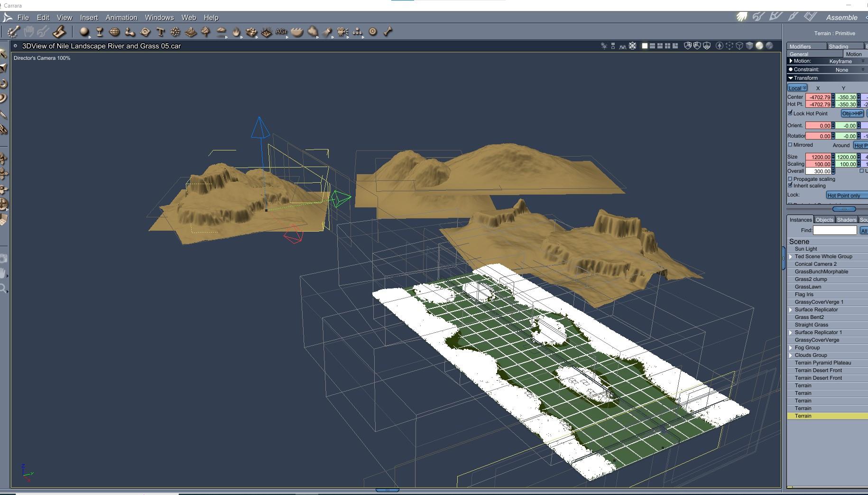Switch to the Model room (wrench icon)
This screenshot has width=868, height=495.
[759, 17]
